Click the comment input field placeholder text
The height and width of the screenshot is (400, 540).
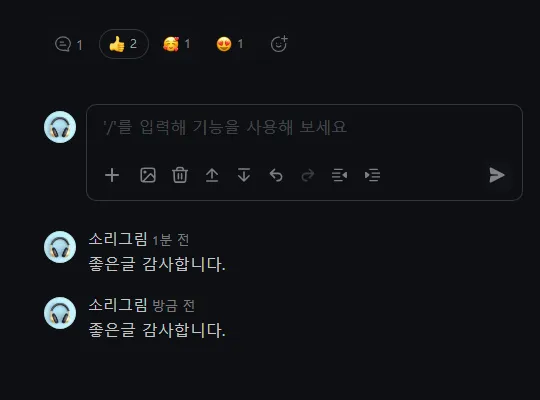click(225, 127)
